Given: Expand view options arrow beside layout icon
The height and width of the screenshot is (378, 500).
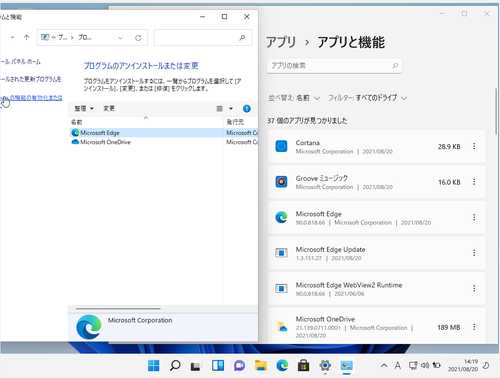Looking at the screenshot, I should 231,109.
